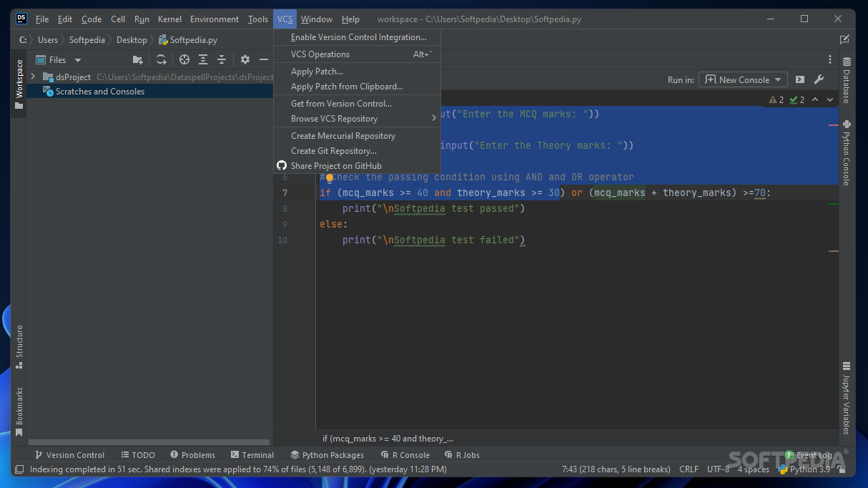Select VCS Operations menu entry
The height and width of the screenshot is (488, 868).
pos(357,54)
